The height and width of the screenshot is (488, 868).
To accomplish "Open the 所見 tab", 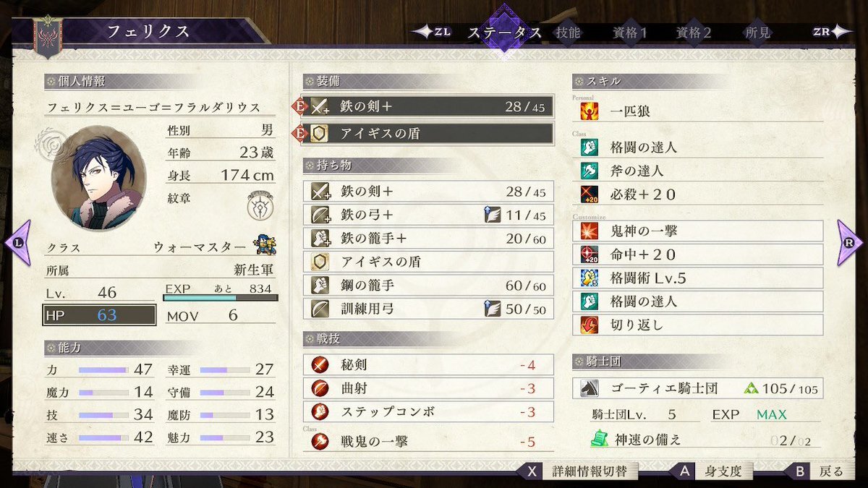I will pyautogui.click(x=757, y=33).
